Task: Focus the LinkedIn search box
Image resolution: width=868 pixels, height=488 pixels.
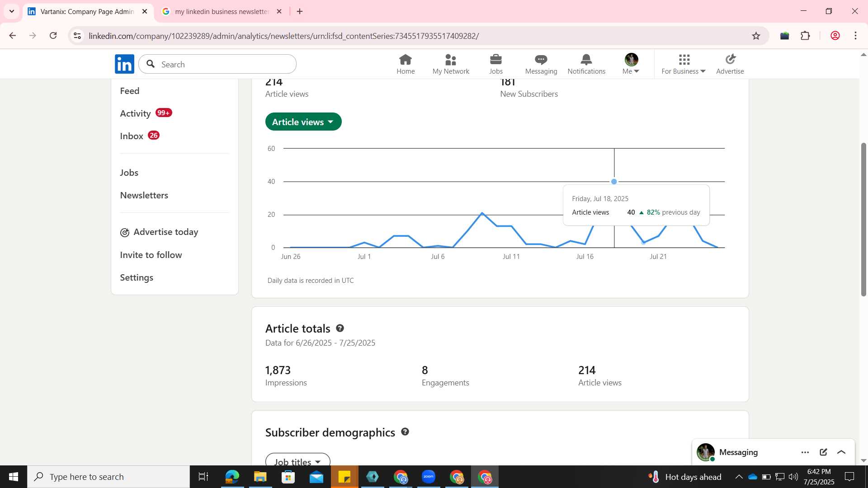Action: tap(217, 64)
